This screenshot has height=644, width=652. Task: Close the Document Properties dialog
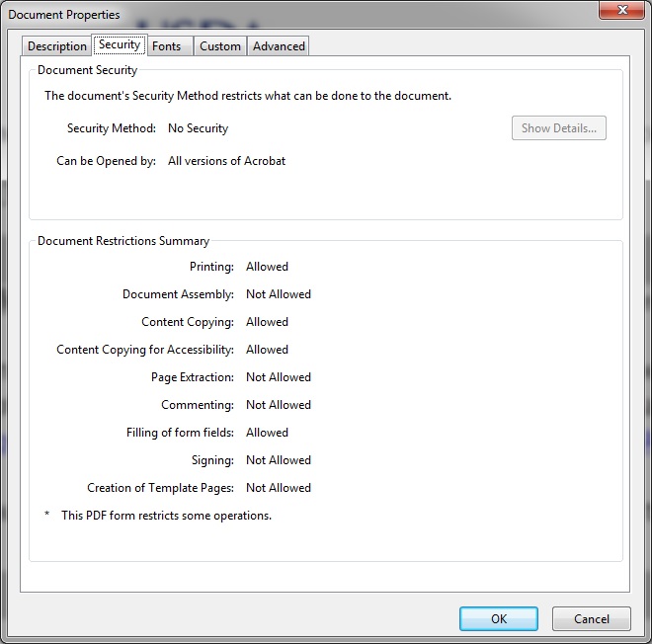(622, 10)
